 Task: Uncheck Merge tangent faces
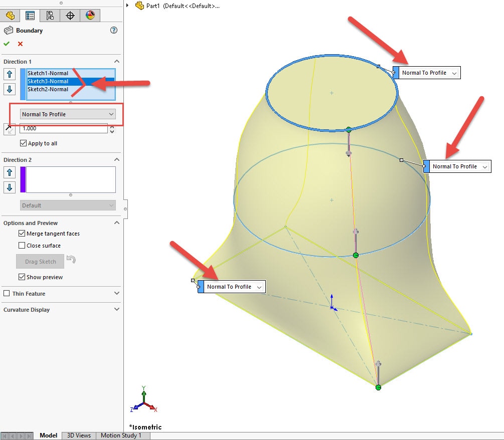(22, 233)
